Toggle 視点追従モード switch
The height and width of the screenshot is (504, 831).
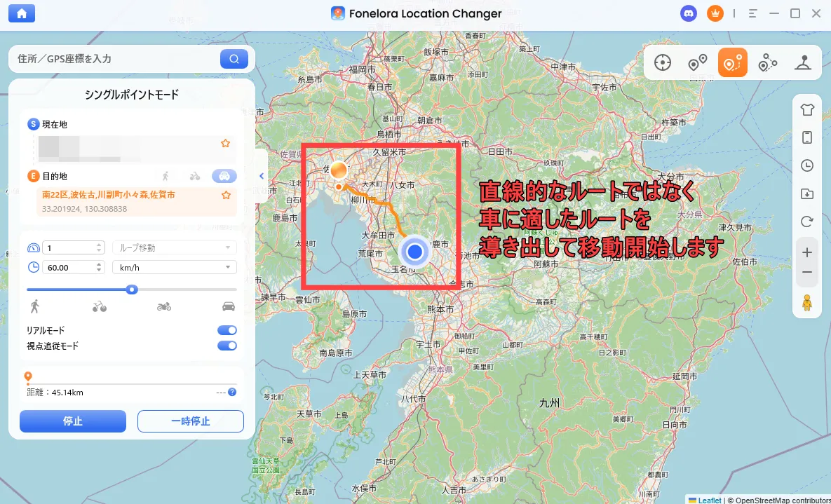click(x=227, y=346)
